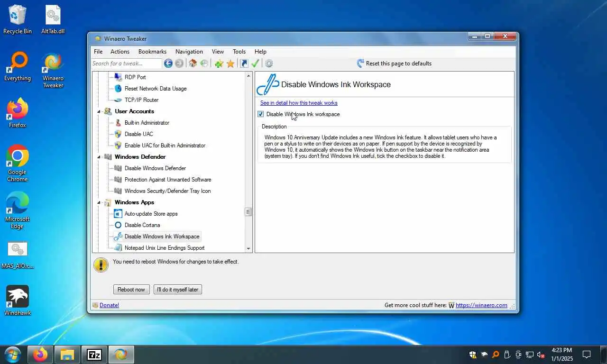Click I'll do it myself later

click(x=178, y=290)
